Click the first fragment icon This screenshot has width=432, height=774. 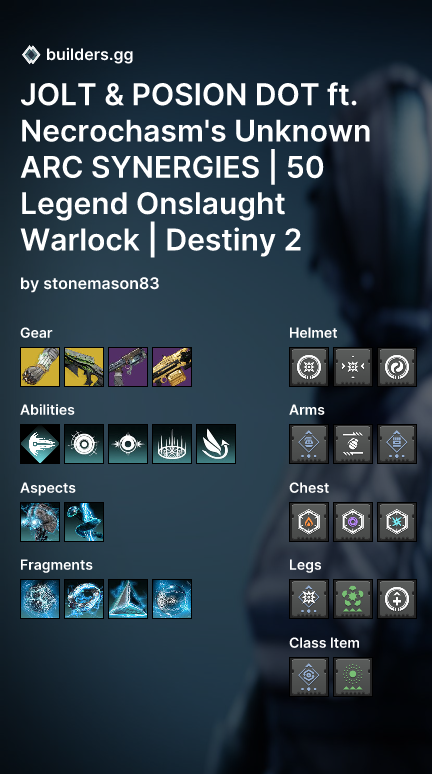40,599
